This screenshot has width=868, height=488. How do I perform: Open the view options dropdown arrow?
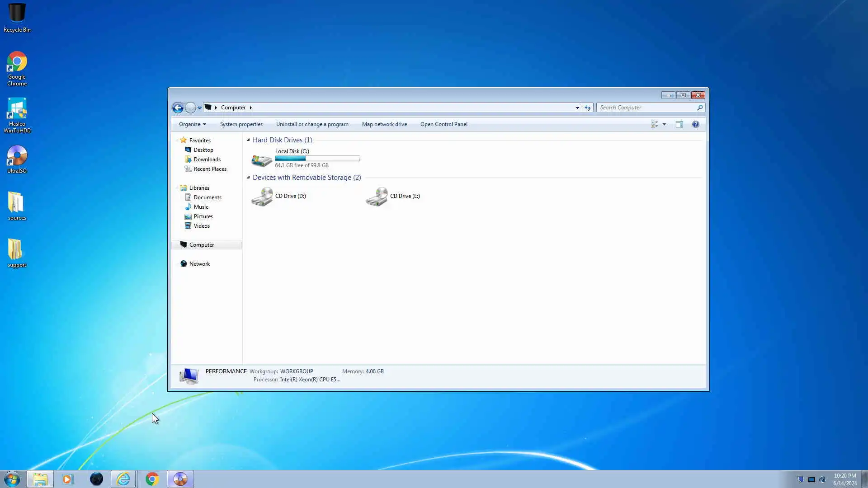[x=664, y=124]
